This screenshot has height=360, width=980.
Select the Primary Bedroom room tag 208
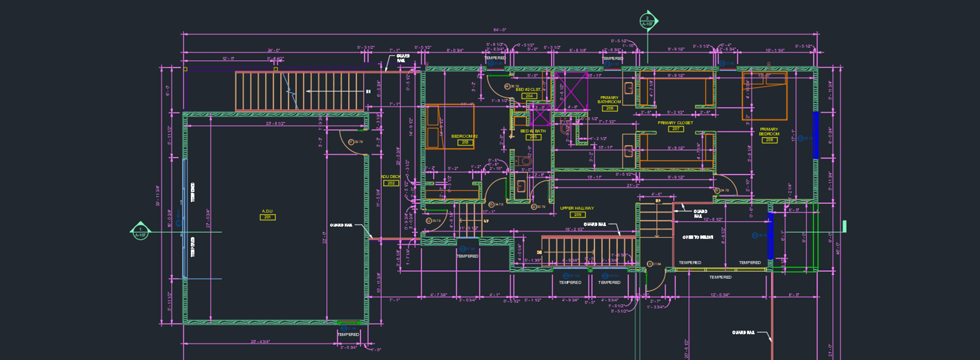click(769, 140)
